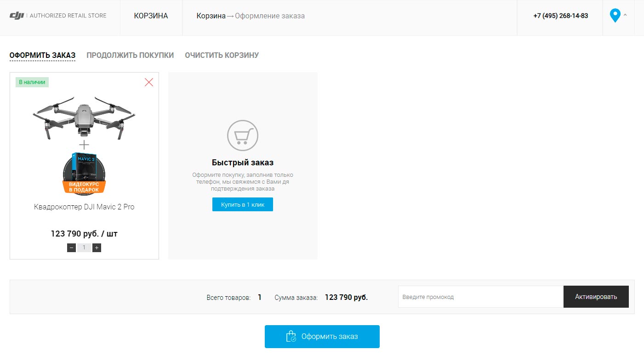644x355 pixels.
Task: Open the DJI Authorized Retail Store logo
Action: click(x=58, y=16)
